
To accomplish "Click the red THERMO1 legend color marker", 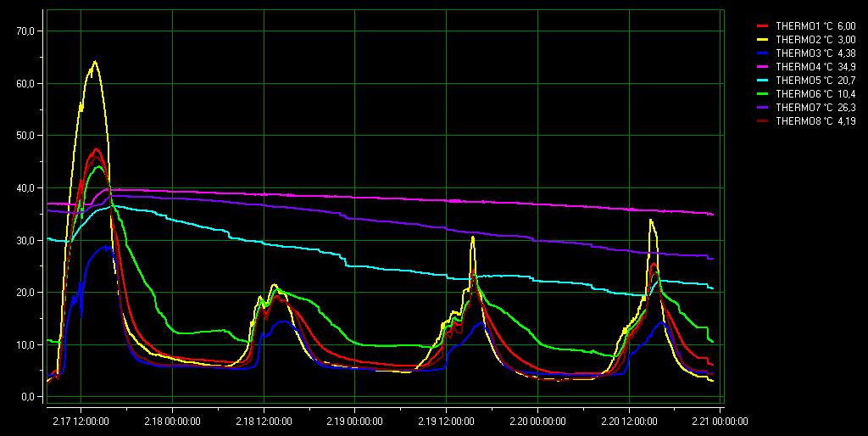I will click(763, 26).
